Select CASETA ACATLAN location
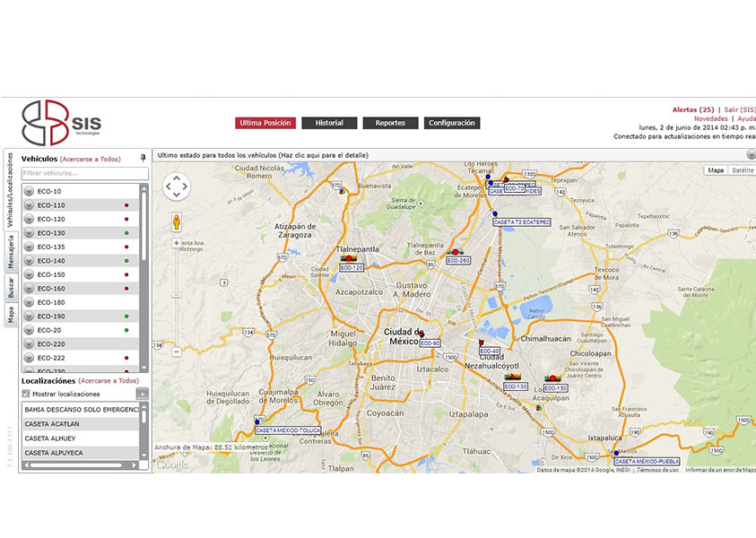The image size is (756, 538). click(x=81, y=424)
